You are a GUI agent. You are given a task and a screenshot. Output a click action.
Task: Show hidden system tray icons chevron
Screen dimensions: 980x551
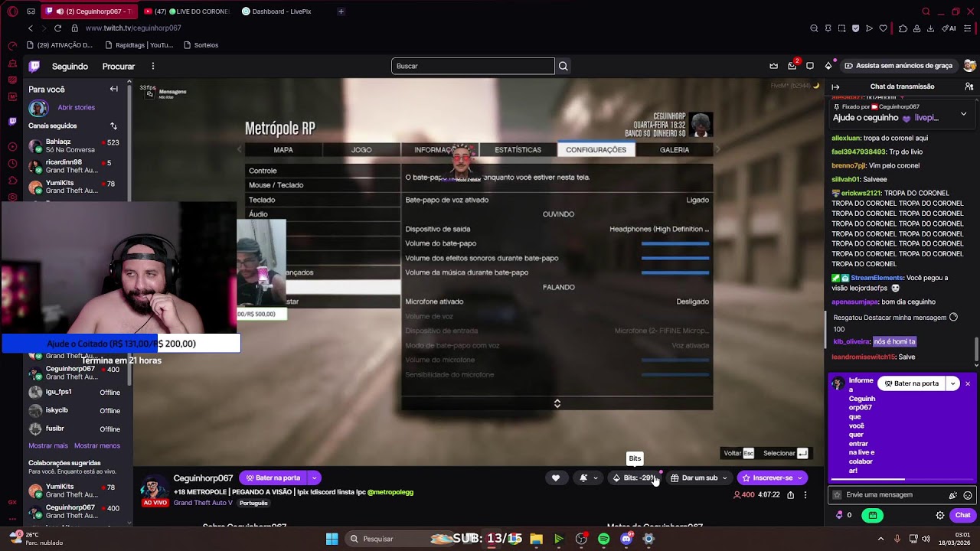880,539
